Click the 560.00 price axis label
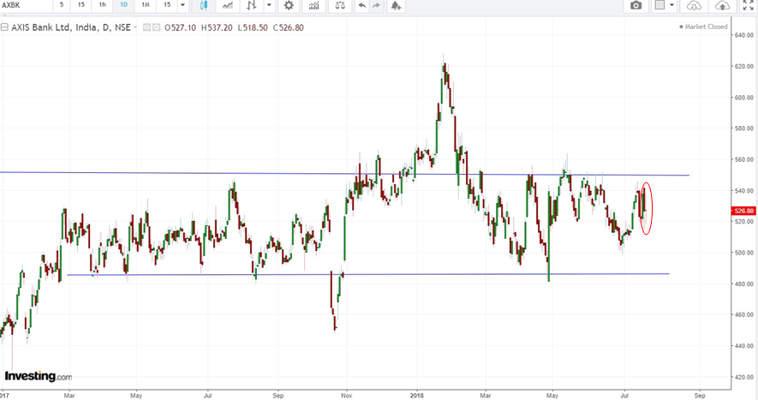The height and width of the screenshot is (400, 758). click(x=743, y=159)
